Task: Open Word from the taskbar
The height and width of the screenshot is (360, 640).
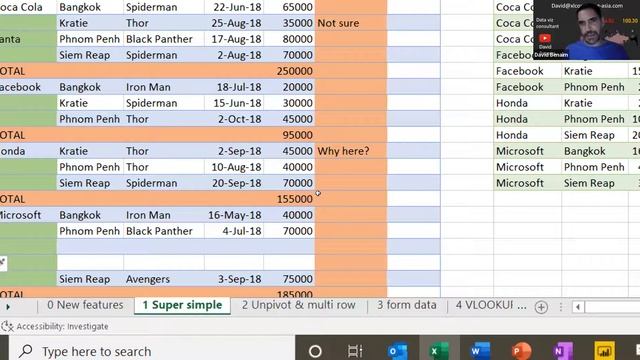Action: [480, 351]
